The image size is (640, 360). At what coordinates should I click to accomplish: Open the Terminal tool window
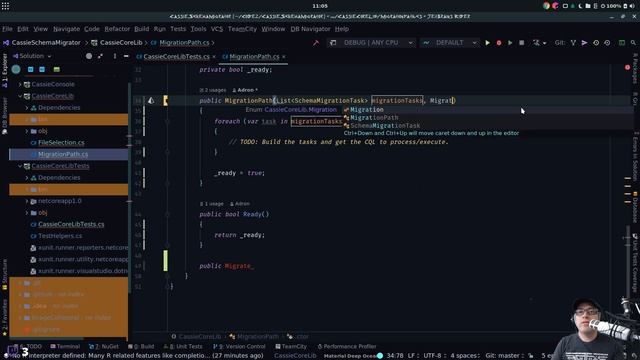click(x=65, y=347)
